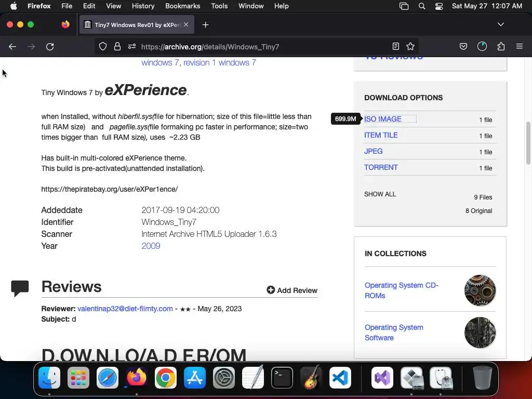Close the Tiny7 Windows tab
Image resolution: width=532 pixels, height=399 pixels.
tap(186, 24)
